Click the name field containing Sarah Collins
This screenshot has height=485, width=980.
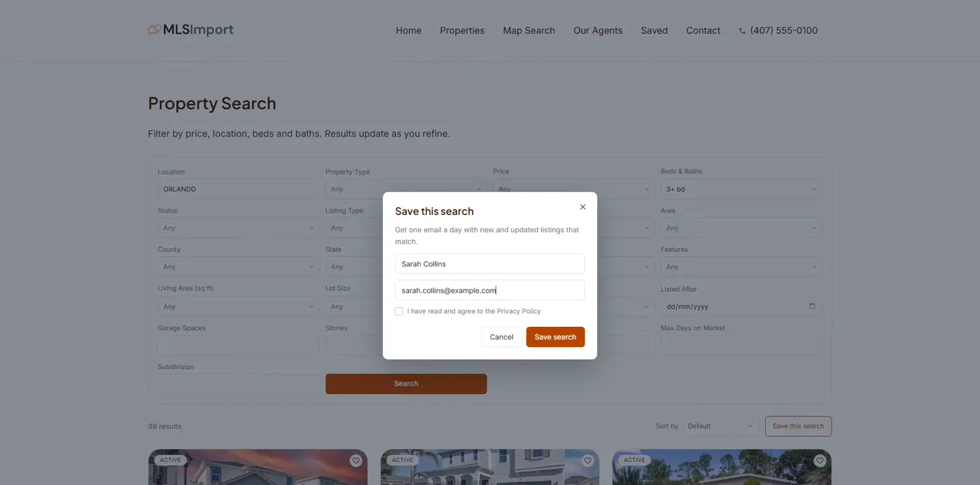(x=490, y=264)
